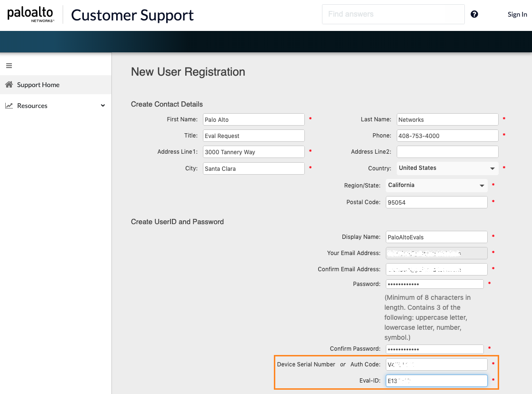Image resolution: width=532 pixels, height=394 pixels.
Task: Select the Device Serial Number field
Action: pos(436,364)
